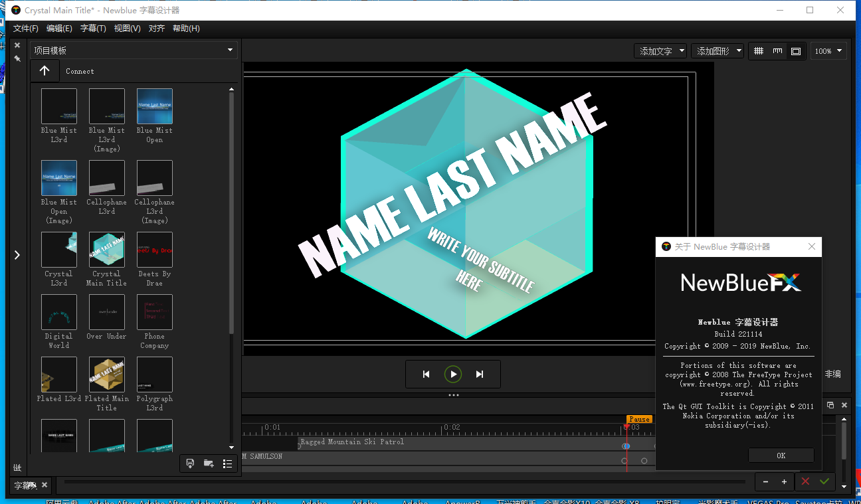Click the NAME LAST NAME title text in preview
The image size is (861, 504).
coord(452,185)
